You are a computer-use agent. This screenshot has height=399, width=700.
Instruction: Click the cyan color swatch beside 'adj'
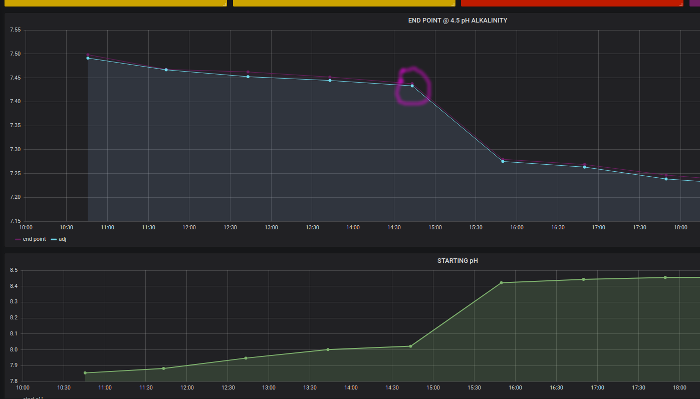click(54, 240)
